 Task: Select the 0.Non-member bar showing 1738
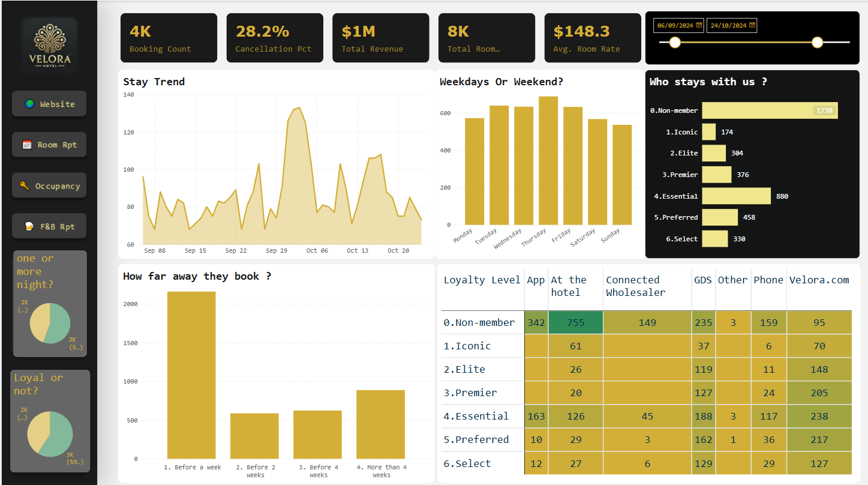[x=770, y=110]
